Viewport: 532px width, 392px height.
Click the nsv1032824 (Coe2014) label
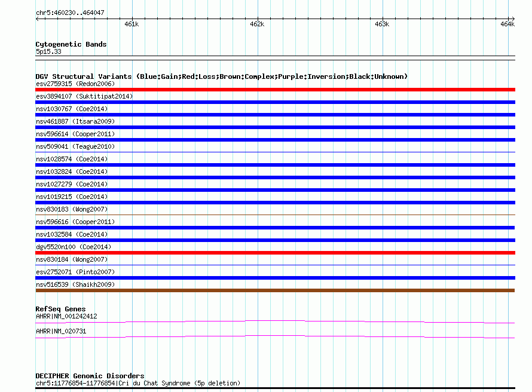(72, 171)
